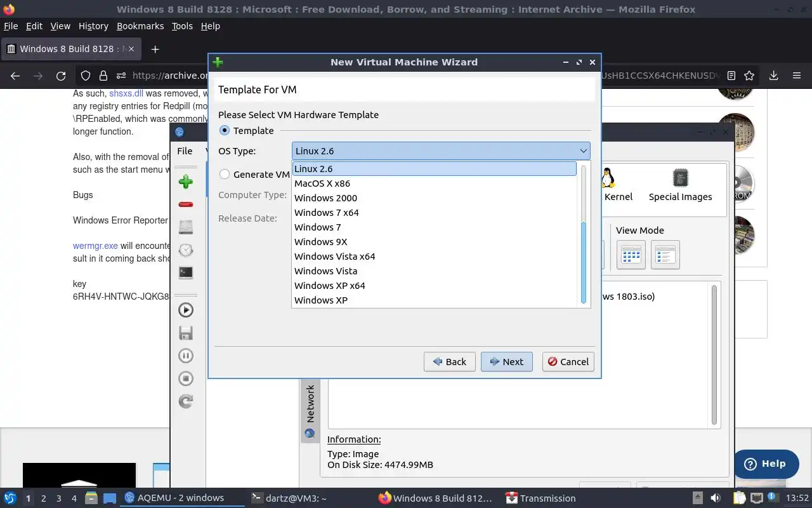Follow the wermgr.exe link on the page
This screenshot has height=508, width=812.
[x=95, y=246]
